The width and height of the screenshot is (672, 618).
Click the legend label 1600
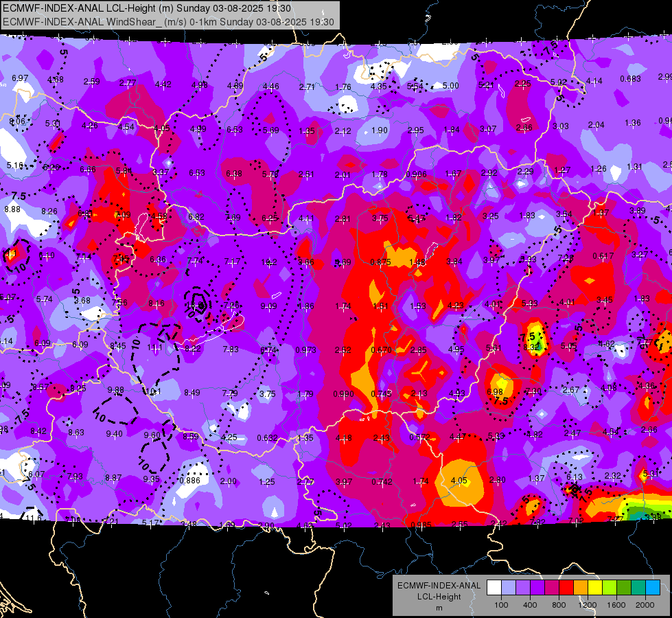click(616, 605)
